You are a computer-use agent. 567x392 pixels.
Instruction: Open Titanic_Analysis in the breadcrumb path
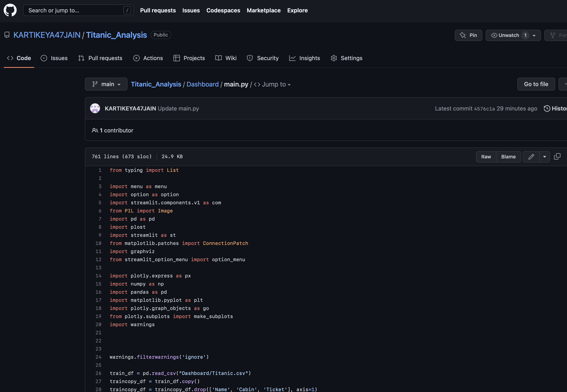(x=156, y=84)
